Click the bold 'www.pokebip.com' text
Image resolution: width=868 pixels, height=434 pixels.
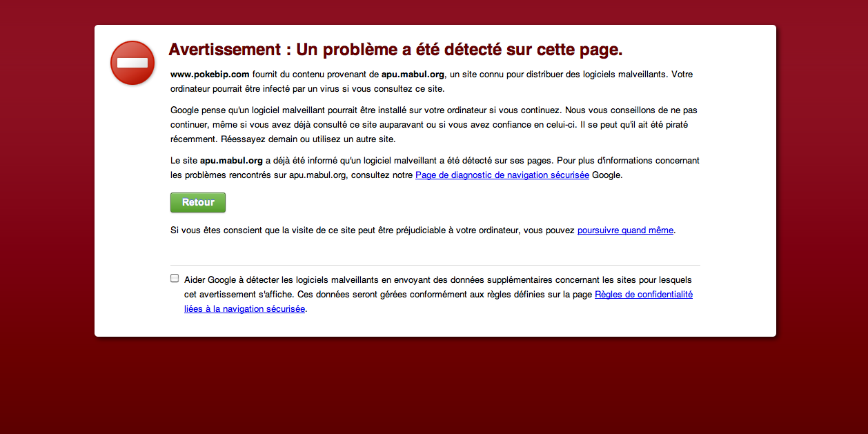(210, 74)
